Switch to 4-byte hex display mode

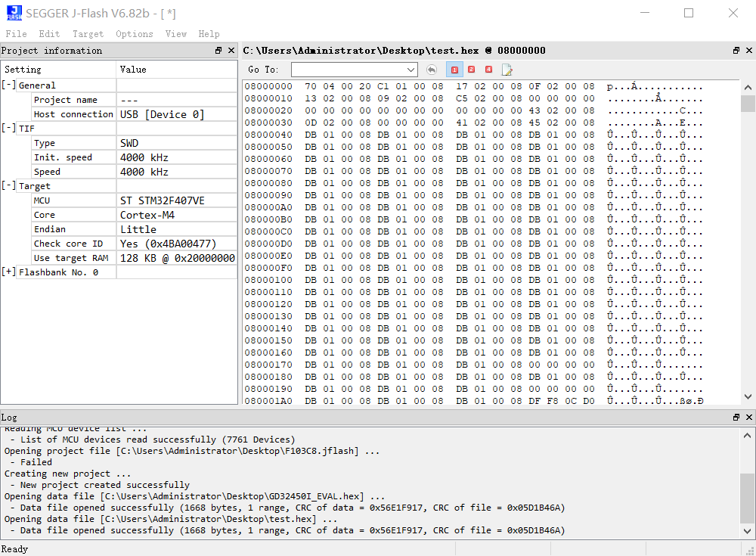488,69
